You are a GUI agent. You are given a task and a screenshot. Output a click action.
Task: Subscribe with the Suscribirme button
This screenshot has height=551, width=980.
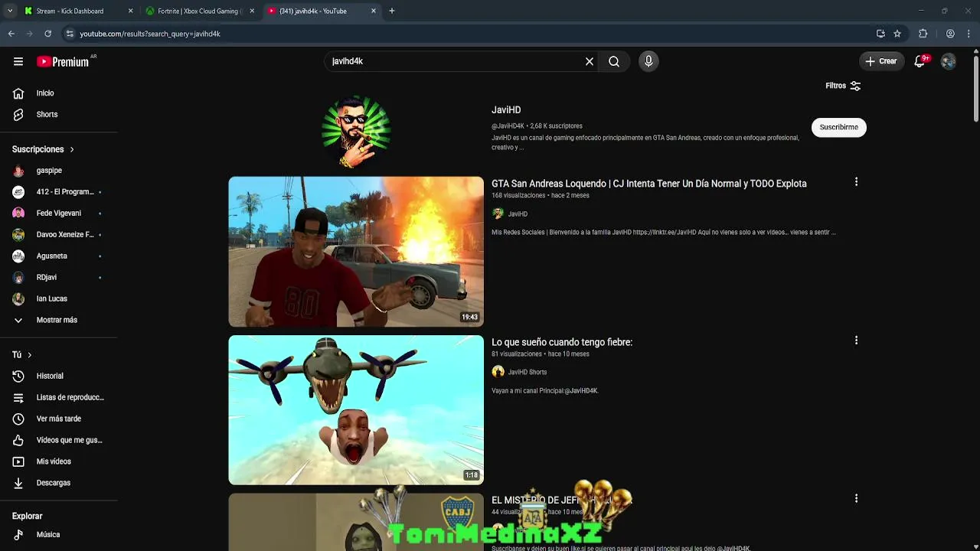click(x=838, y=127)
